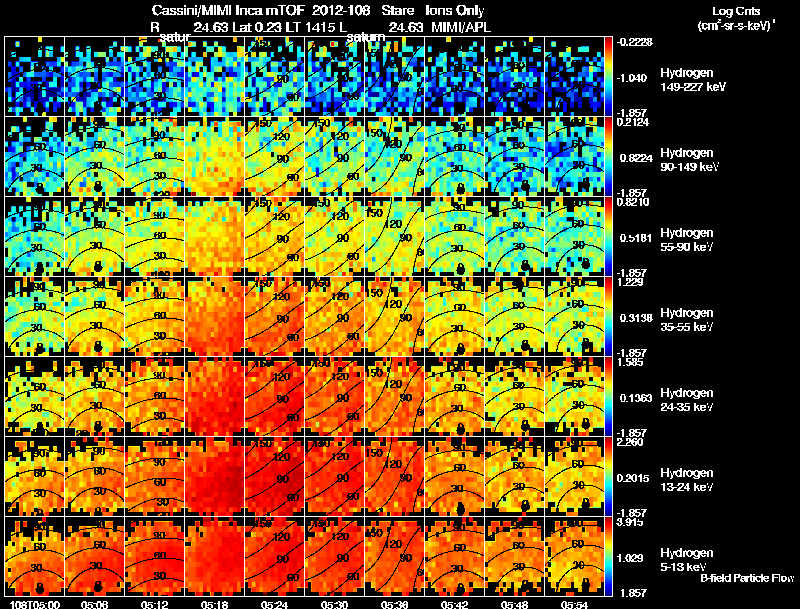Open the 05:18 panel in Hydrogen 5-13 keV row

[214, 556]
